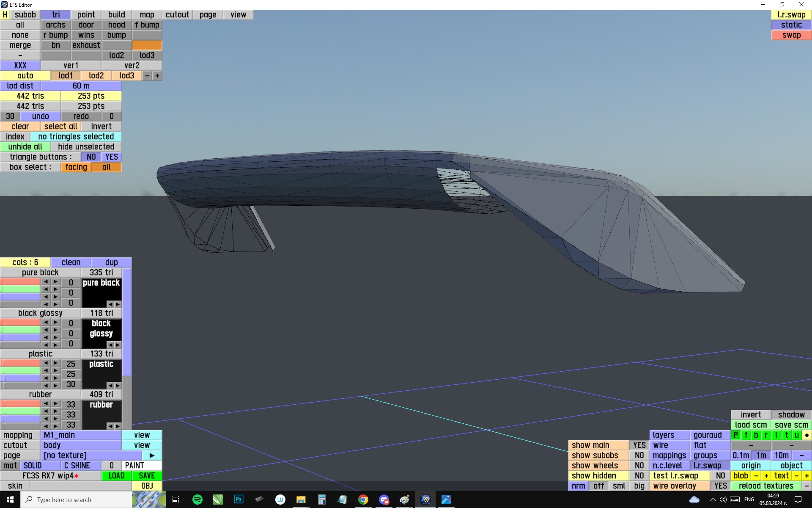Click the select all button
Screen dimensions: 812x508
[60, 127]
